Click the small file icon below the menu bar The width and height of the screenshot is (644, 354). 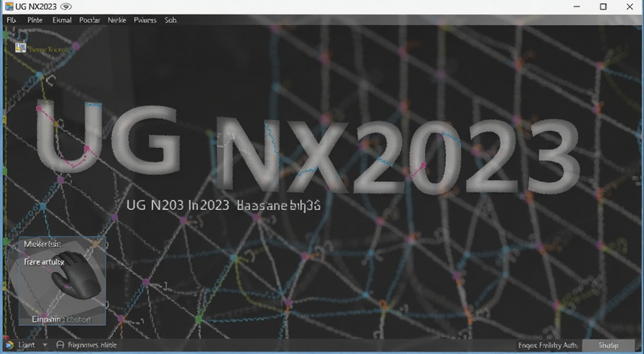[21, 48]
